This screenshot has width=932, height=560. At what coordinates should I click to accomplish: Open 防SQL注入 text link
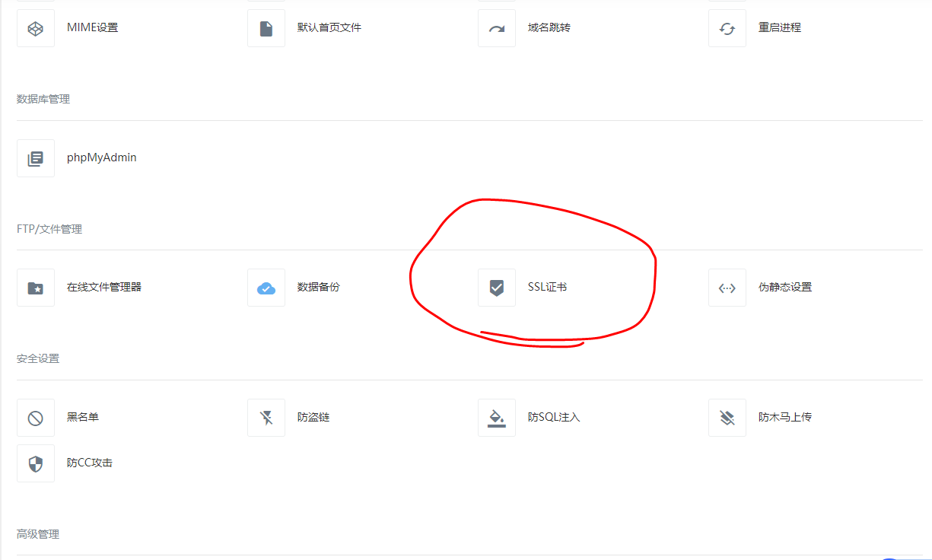pos(554,417)
